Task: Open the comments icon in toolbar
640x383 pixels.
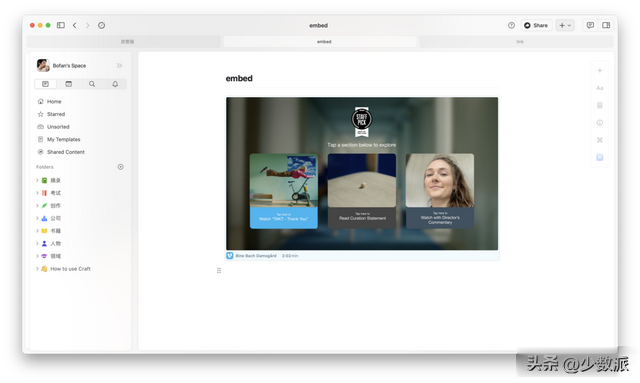Action: click(590, 25)
